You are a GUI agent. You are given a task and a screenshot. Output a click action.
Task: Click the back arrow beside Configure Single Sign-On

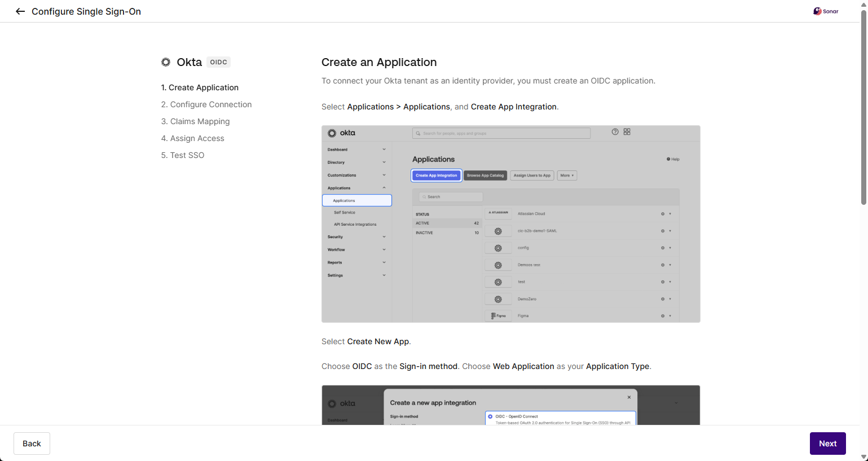[x=20, y=11]
